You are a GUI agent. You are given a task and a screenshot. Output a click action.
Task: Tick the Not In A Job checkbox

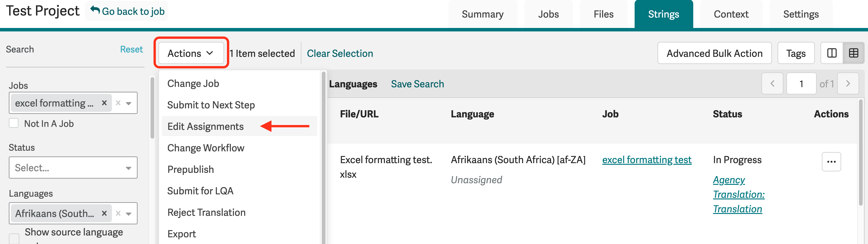coord(14,123)
